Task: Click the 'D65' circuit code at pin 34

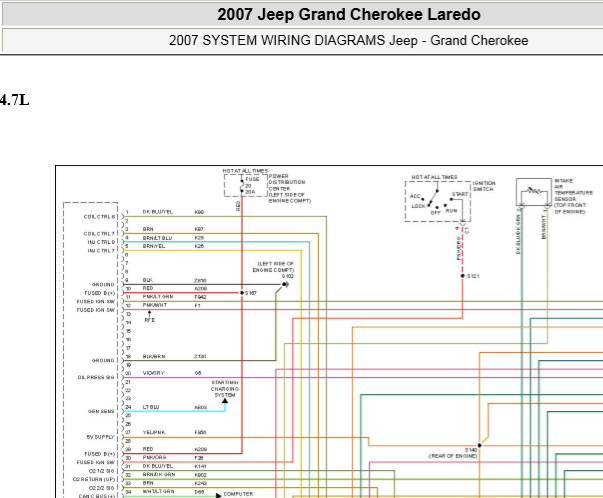Action: click(x=199, y=491)
